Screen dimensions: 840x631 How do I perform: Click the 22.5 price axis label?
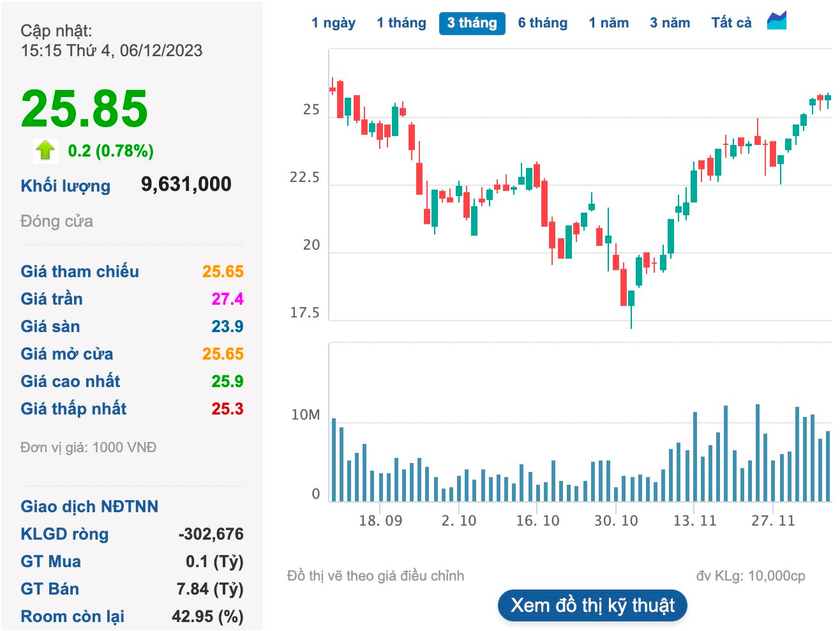click(304, 177)
